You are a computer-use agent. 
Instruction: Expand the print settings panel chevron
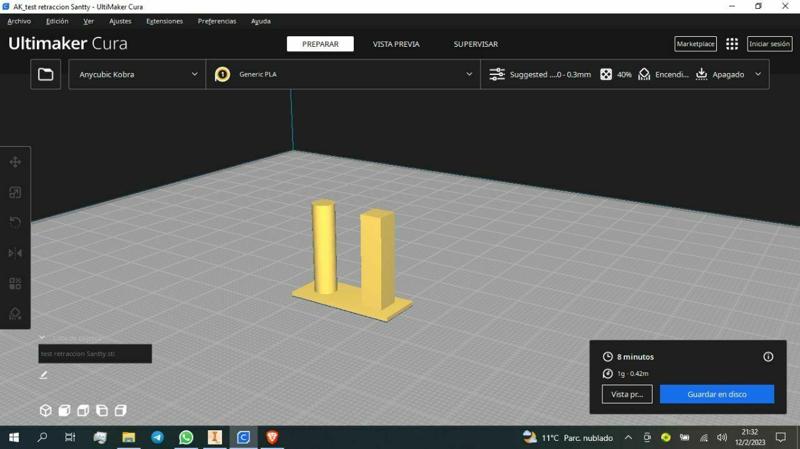point(758,74)
